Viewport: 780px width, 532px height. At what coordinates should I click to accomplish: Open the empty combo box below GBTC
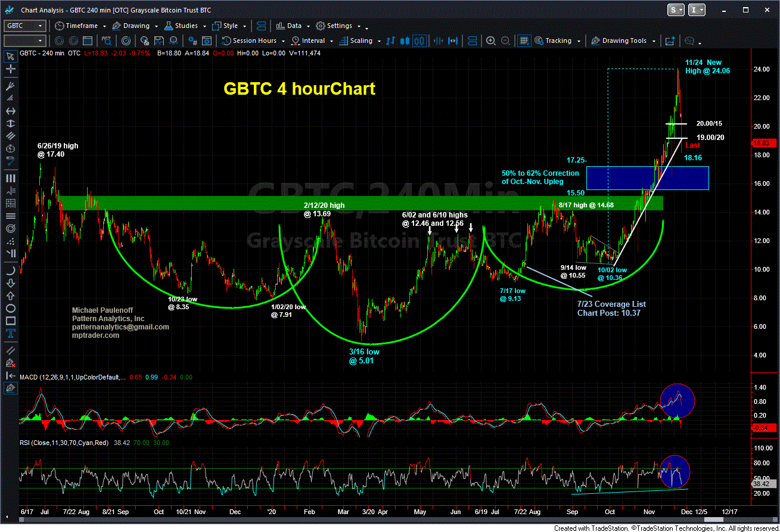coord(24,41)
